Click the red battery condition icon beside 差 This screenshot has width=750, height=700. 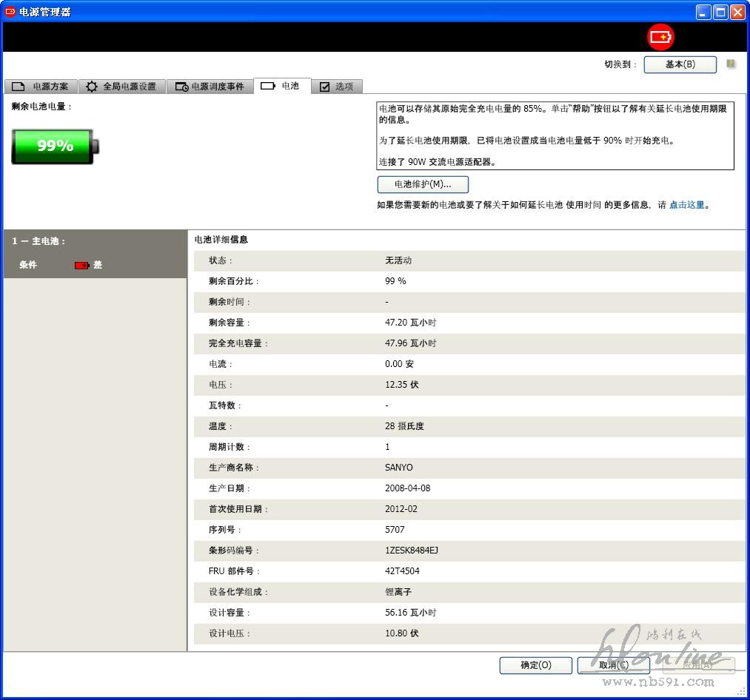click(82, 265)
